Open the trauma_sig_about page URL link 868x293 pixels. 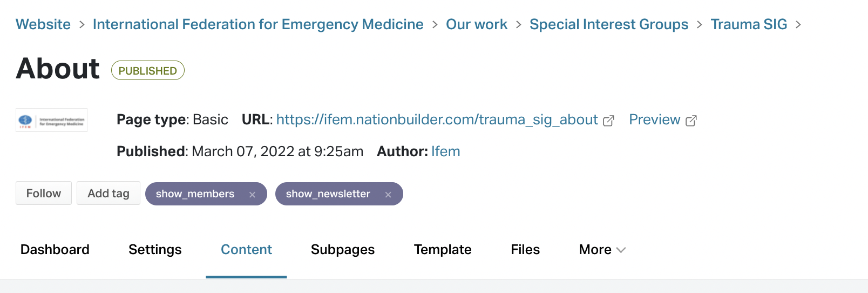[x=437, y=119]
